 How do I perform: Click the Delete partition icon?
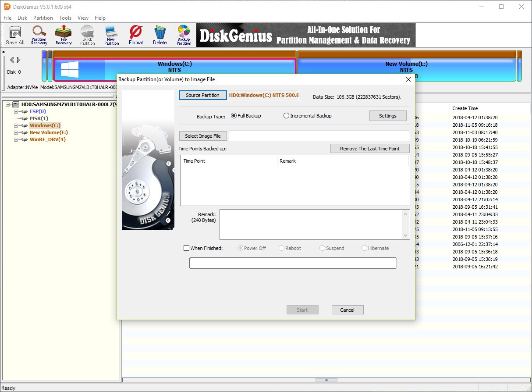160,35
